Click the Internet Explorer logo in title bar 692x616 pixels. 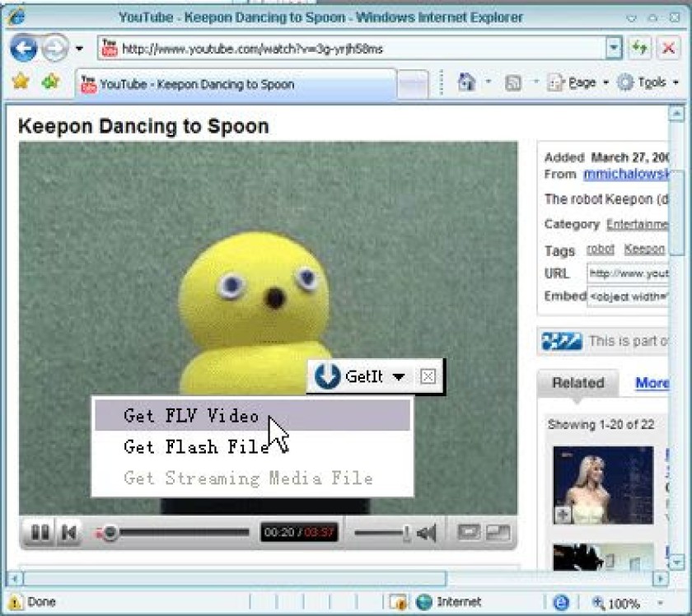[x=16, y=17]
